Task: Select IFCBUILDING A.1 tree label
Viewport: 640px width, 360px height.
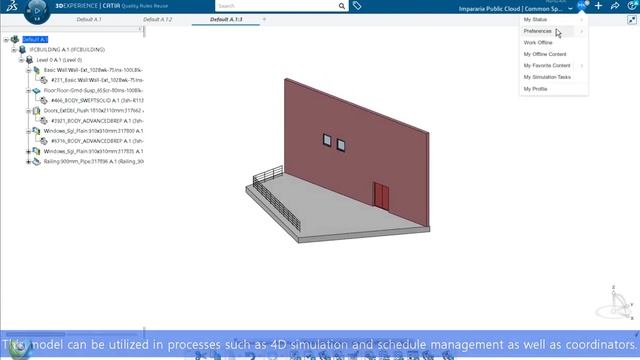Action: pos(67,49)
